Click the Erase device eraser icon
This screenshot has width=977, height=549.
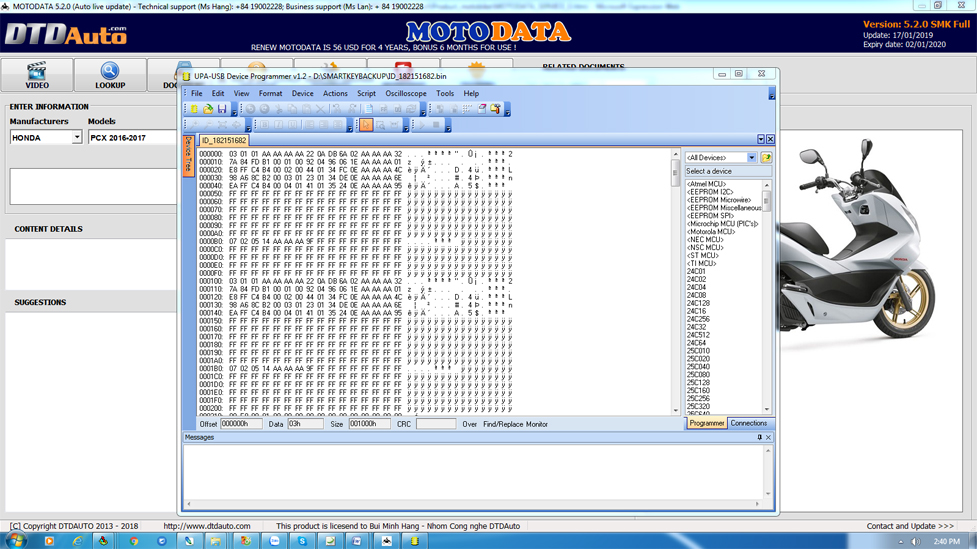[482, 109]
